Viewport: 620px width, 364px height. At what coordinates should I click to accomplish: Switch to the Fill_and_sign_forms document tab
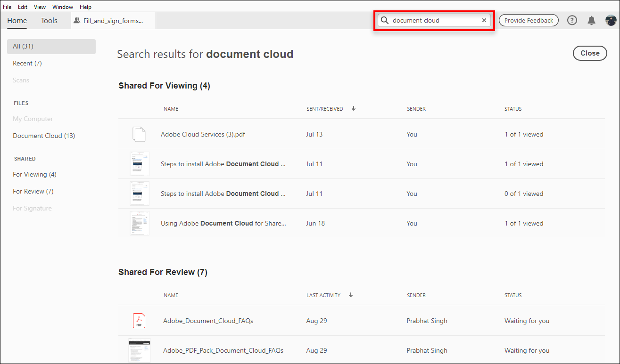113,21
